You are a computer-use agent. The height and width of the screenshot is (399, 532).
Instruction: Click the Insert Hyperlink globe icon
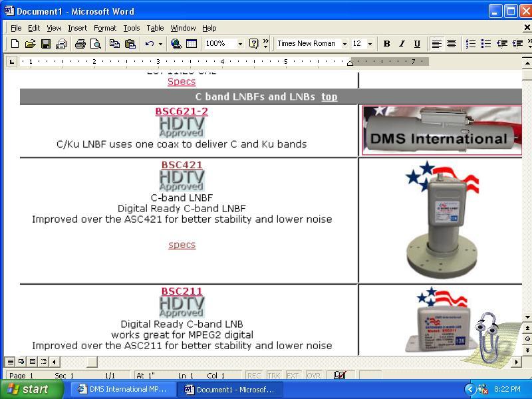176,44
